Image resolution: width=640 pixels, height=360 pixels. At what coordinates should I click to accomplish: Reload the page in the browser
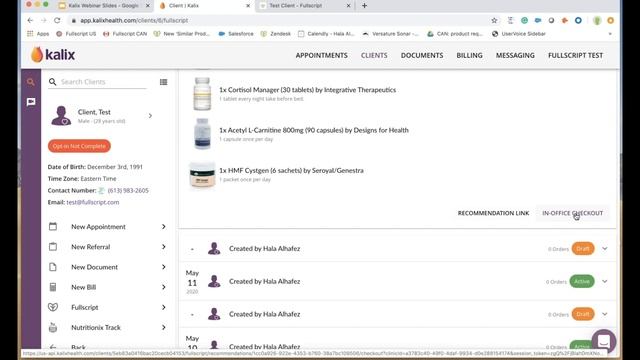point(57,20)
